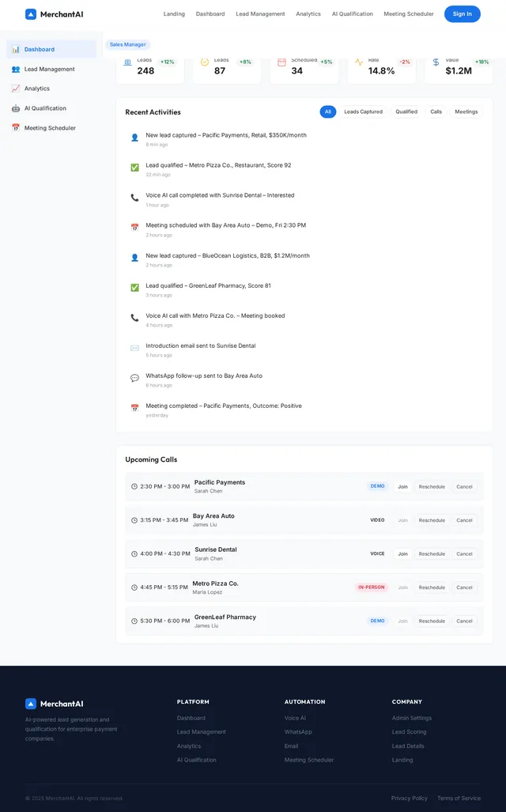
Task: Click phone icon beside Sunrise Dental call completed
Action: click(x=134, y=198)
